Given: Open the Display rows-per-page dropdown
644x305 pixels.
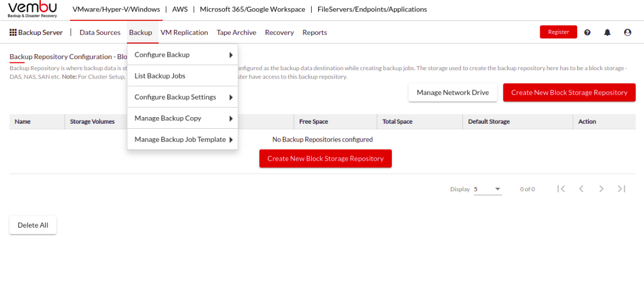Looking at the screenshot, I should click(488, 189).
